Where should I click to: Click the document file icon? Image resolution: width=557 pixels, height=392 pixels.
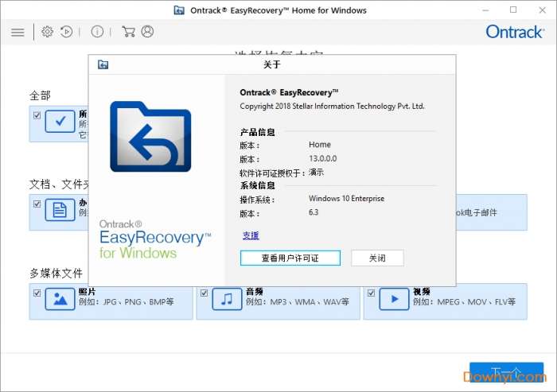pos(60,210)
